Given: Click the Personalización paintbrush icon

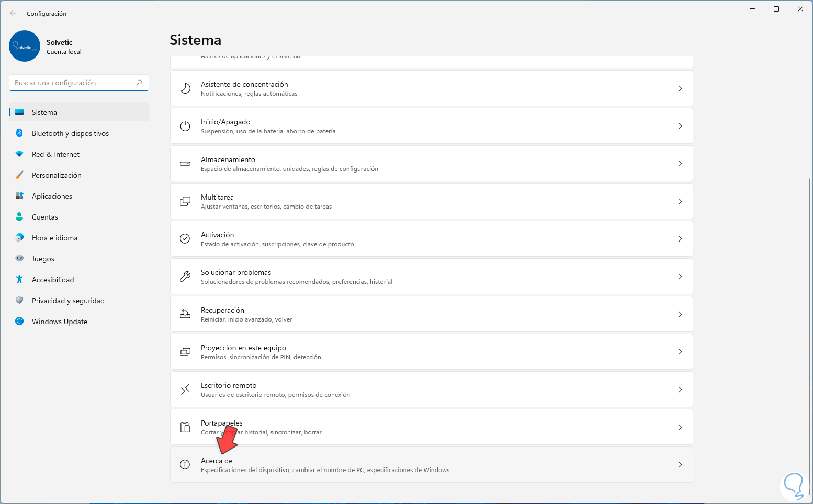Looking at the screenshot, I should tap(19, 175).
